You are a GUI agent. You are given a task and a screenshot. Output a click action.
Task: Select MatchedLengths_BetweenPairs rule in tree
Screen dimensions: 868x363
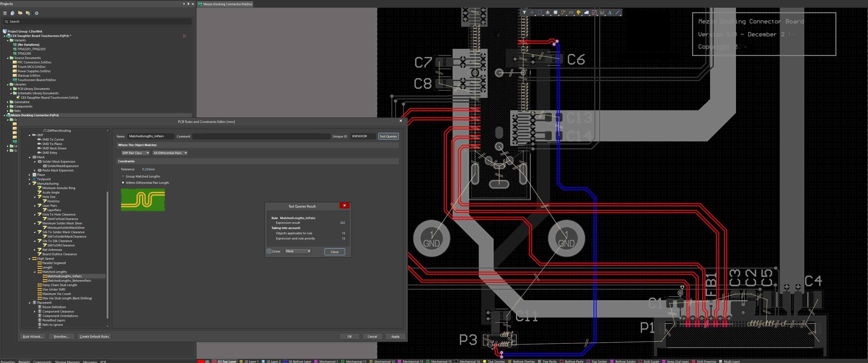69,280
